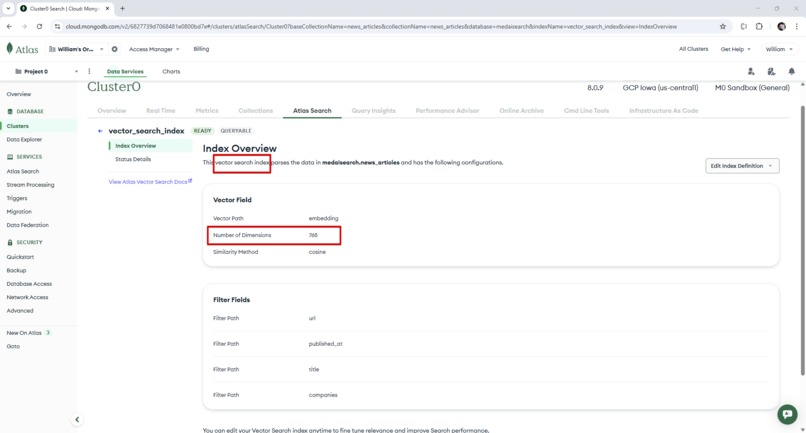
Task: Open a new browser tab
Action: pyautogui.click(x=122, y=8)
